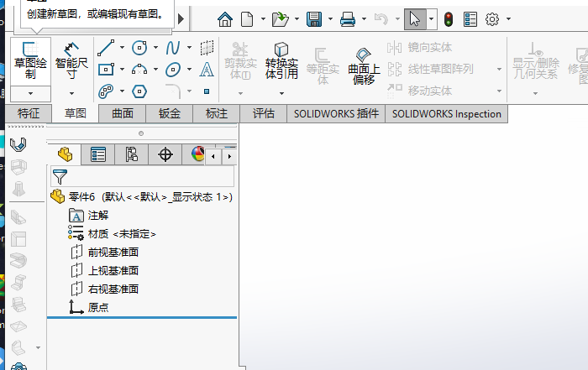Open the File Properties icon
588x370 pixels.
(470, 19)
